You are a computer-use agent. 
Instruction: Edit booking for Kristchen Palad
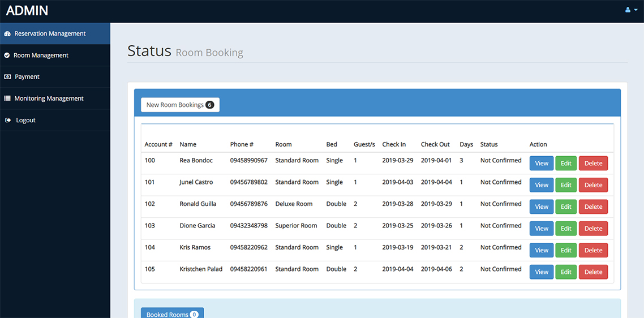tap(566, 272)
